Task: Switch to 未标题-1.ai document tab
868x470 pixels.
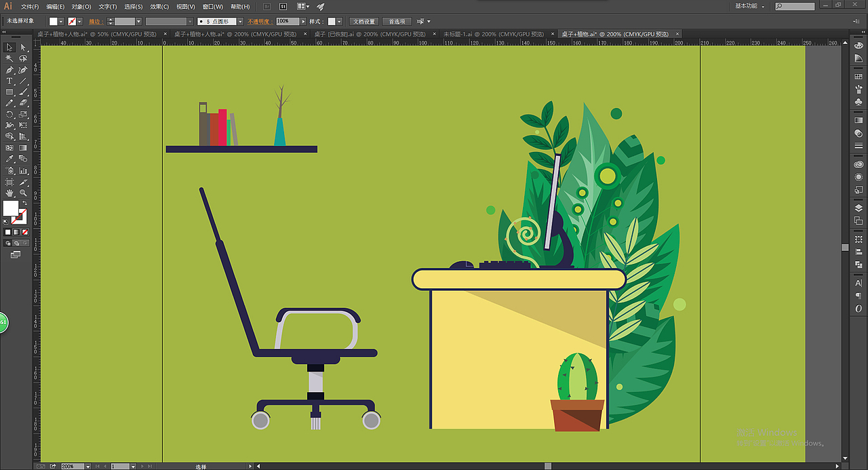Action: pos(494,34)
